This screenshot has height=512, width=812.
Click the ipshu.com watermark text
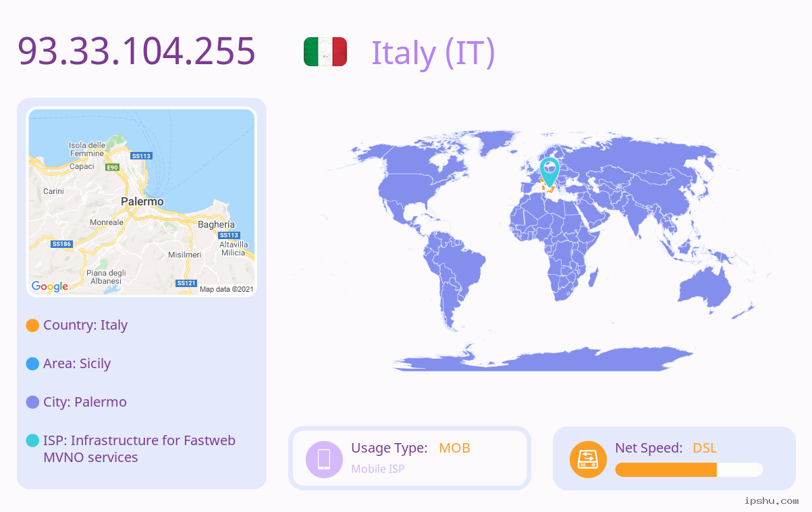point(772,501)
